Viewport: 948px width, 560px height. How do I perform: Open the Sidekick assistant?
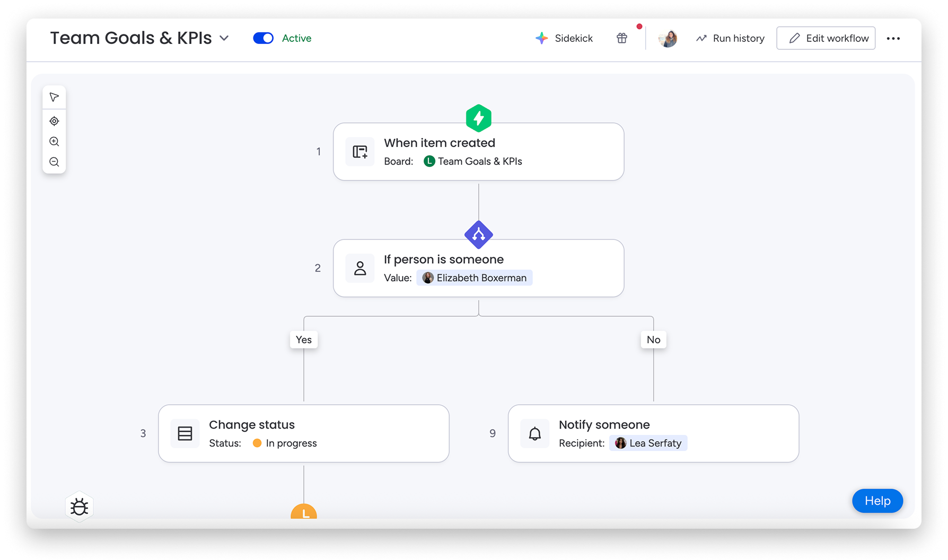coord(564,38)
